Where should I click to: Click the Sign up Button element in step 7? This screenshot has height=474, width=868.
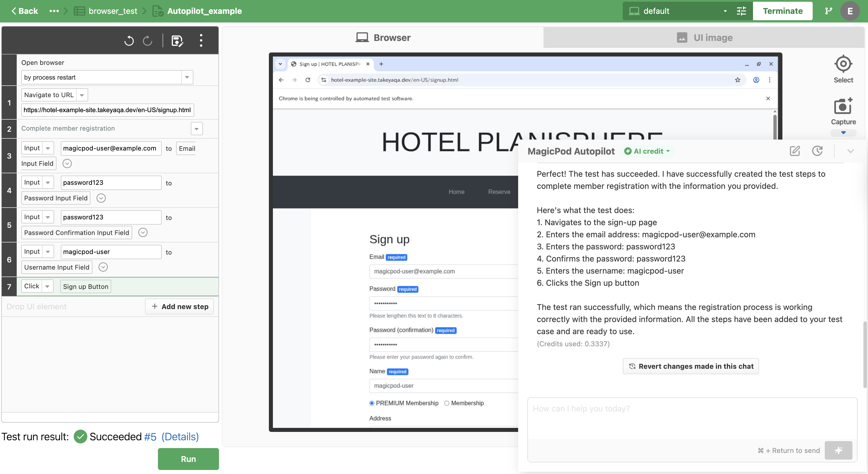[86, 287]
